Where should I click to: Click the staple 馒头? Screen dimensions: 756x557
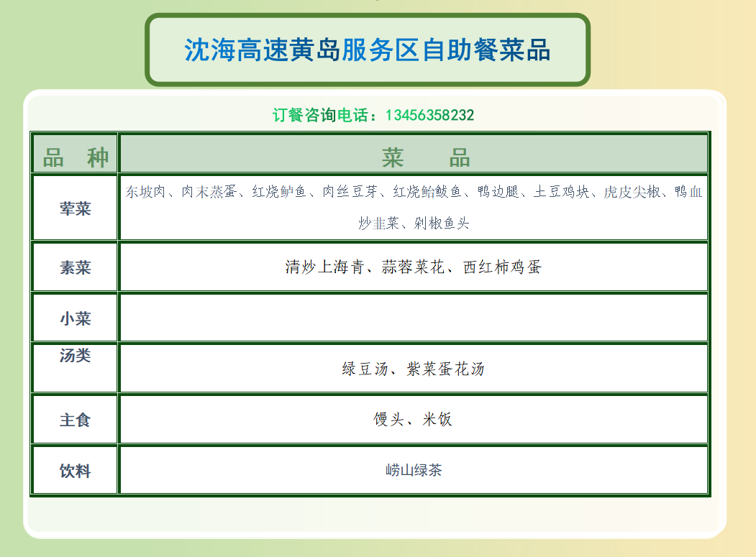[x=388, y=419]
